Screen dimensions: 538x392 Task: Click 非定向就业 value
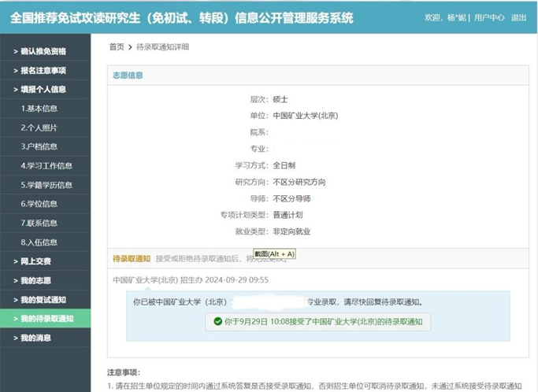291,231
